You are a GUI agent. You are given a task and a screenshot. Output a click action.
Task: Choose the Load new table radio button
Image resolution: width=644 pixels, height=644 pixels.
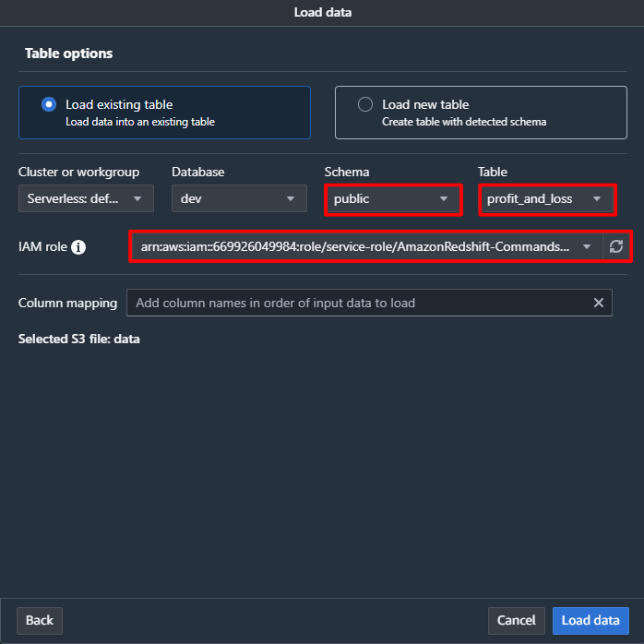point(365,105)
